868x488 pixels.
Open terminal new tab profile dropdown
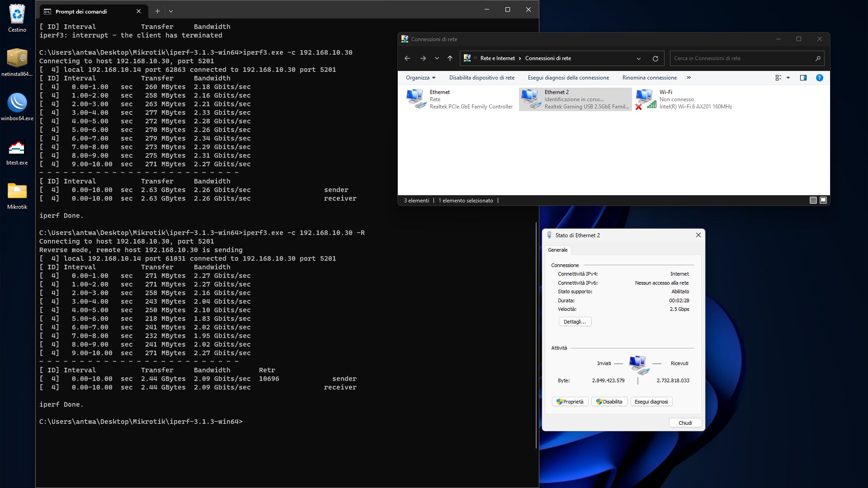(171, 11)
